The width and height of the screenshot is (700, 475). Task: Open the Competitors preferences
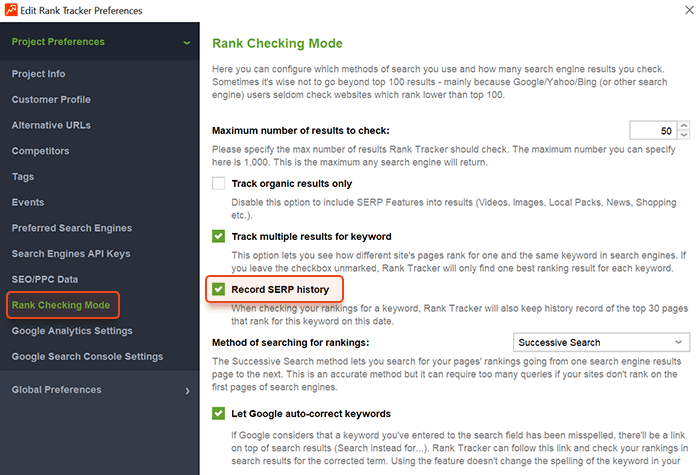40,151
